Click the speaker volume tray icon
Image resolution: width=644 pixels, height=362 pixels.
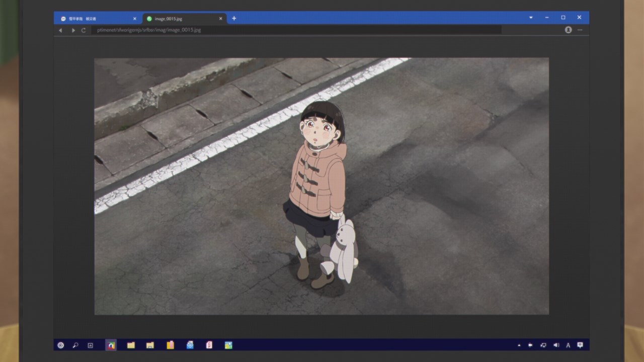556,345
